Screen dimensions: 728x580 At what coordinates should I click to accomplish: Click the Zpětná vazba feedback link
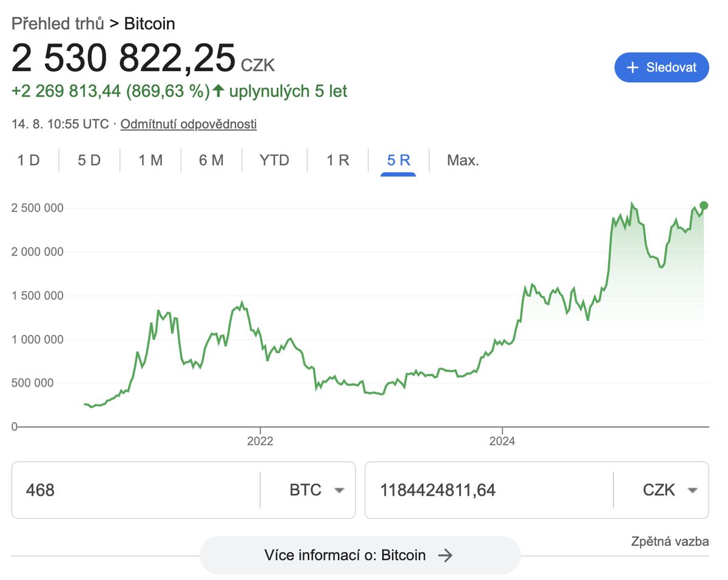click(x=670, y=542)
